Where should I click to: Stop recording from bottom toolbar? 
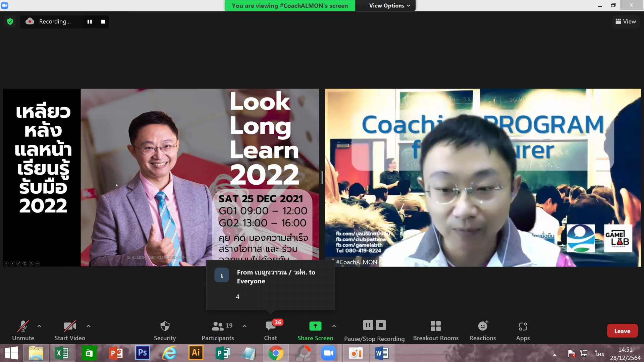381,325
